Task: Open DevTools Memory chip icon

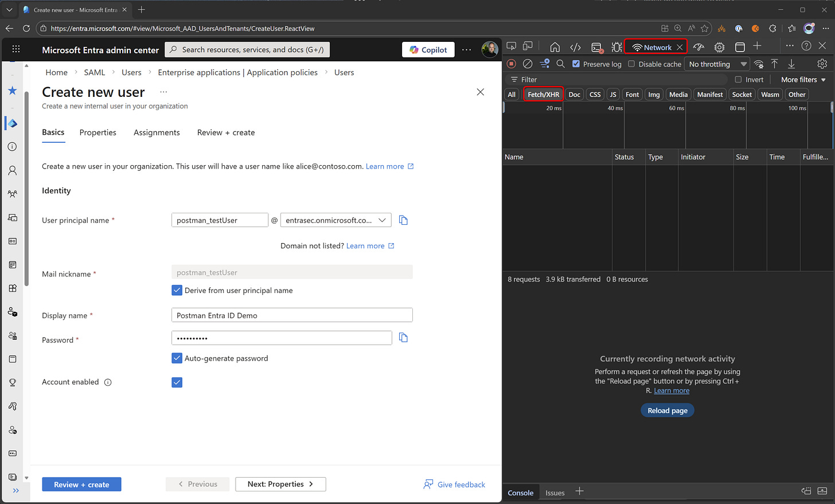Action: point(719,47)
